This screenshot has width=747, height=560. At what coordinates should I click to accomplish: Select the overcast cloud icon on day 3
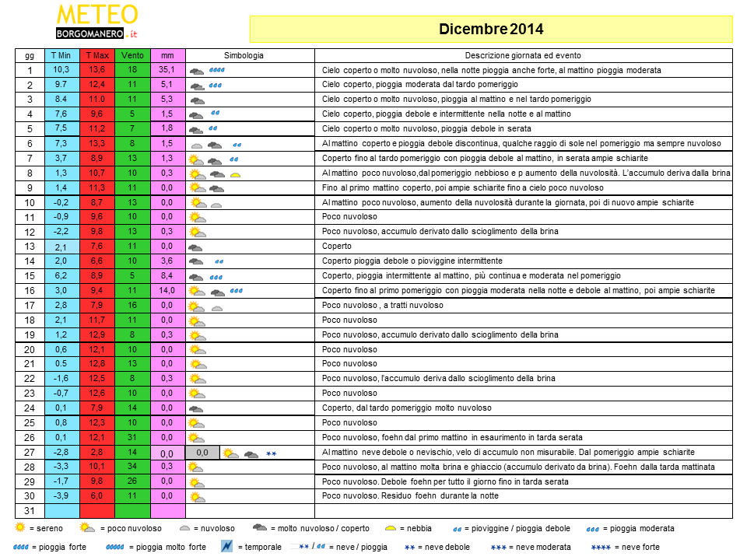pos(197,101)
